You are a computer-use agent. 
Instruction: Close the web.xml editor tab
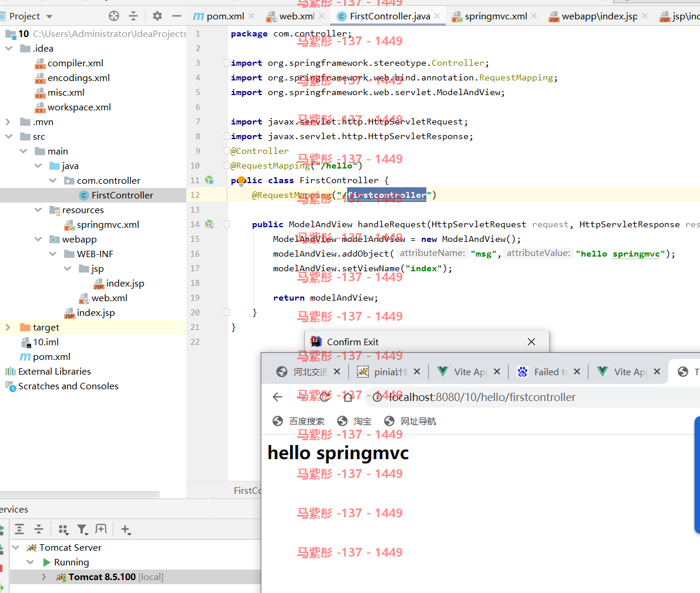322,16
